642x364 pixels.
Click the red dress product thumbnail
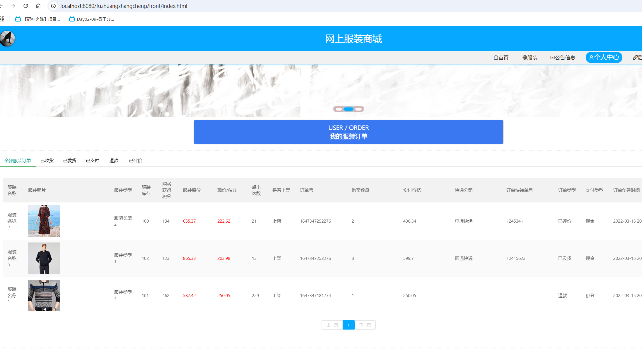pyautogui.click(x=44, y=221)
